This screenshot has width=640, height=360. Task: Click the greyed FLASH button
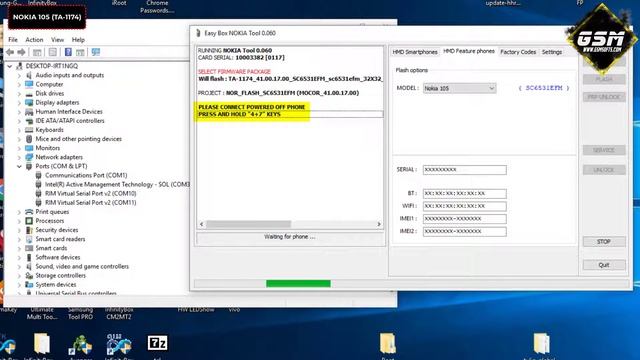(604, 79)
